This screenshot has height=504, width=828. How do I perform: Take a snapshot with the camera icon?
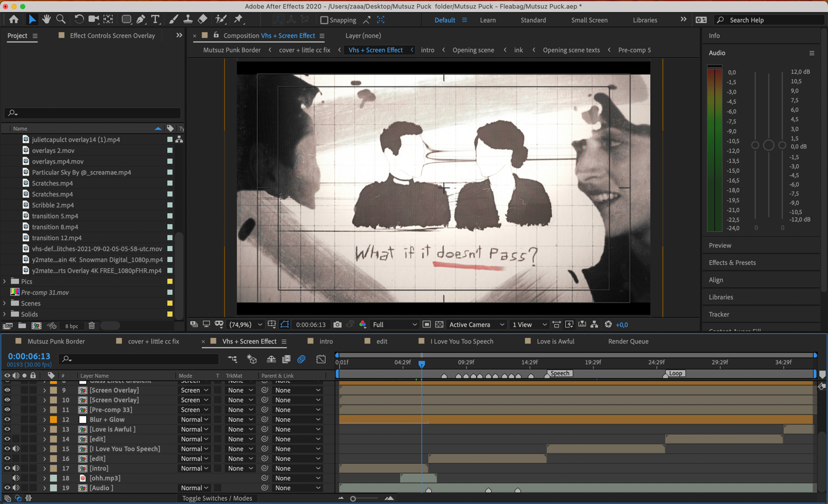337,325
